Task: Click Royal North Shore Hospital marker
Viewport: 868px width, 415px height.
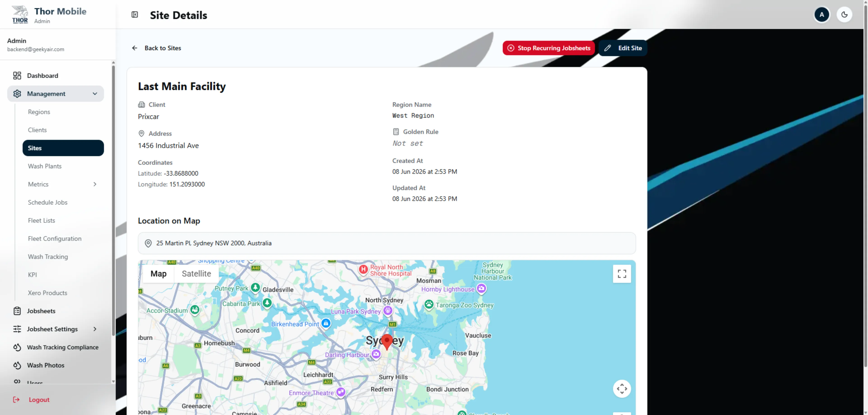Action: point(363,270)
